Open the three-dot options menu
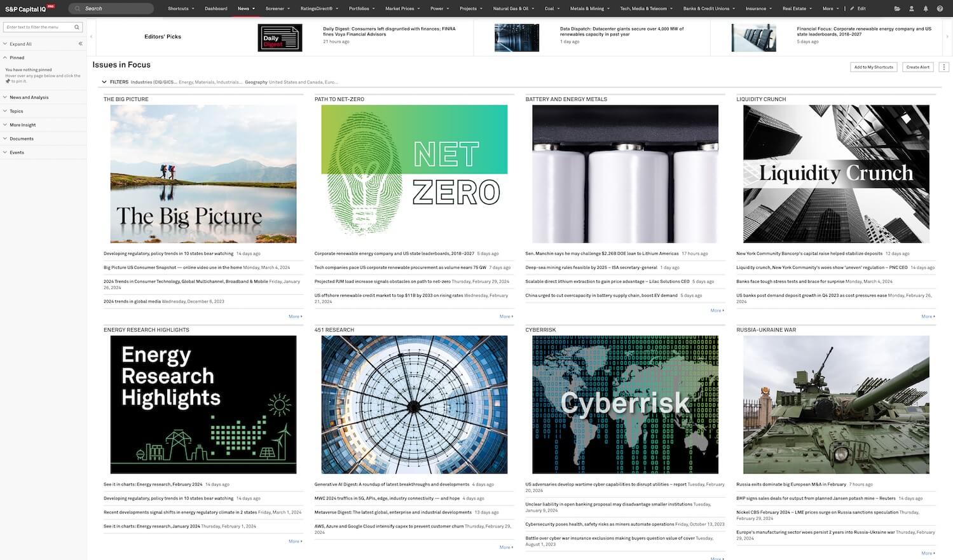Screen dimensions: 953x560 pos(944,67)
